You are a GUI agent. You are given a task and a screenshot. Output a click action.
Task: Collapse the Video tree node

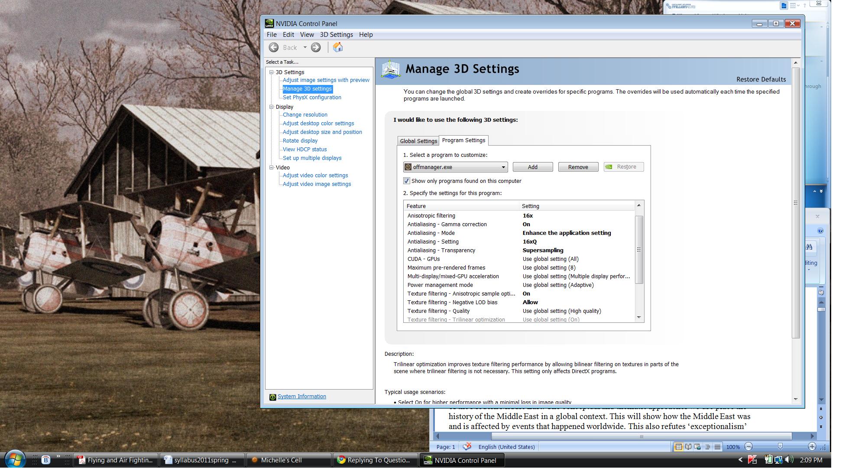tap(272, 167)
